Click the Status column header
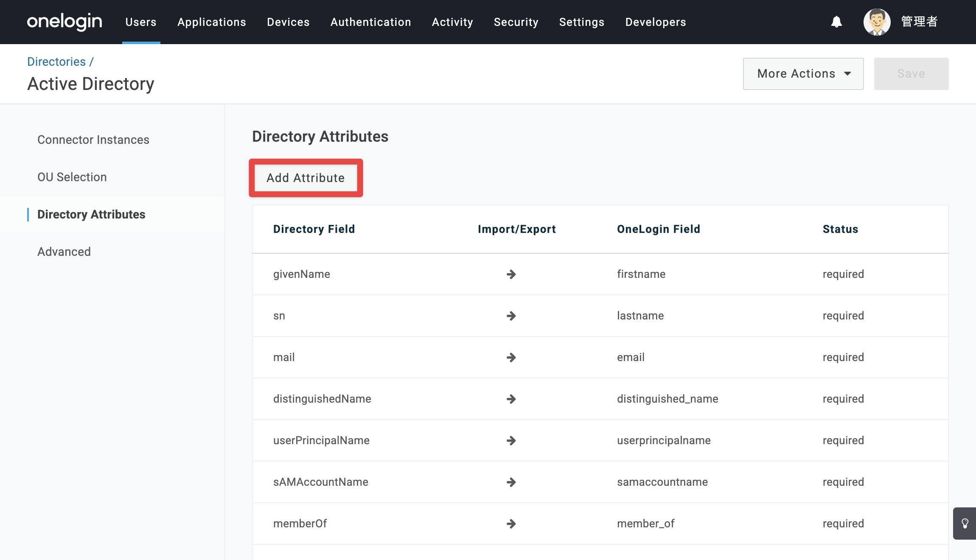Viewport: 976px width, 560px height. pyautogui.click(x=840, y=230)
